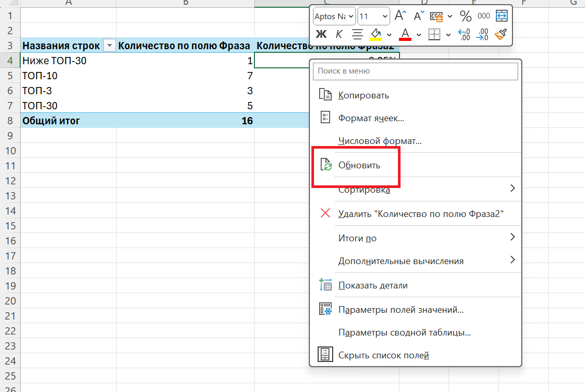
Task: Click the format cells icon
Action: (325, 118)
